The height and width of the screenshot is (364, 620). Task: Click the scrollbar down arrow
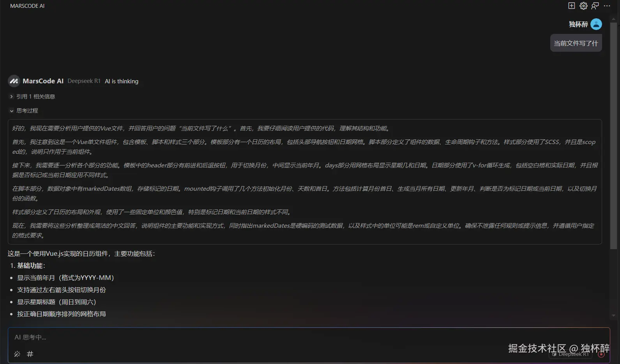613,316
